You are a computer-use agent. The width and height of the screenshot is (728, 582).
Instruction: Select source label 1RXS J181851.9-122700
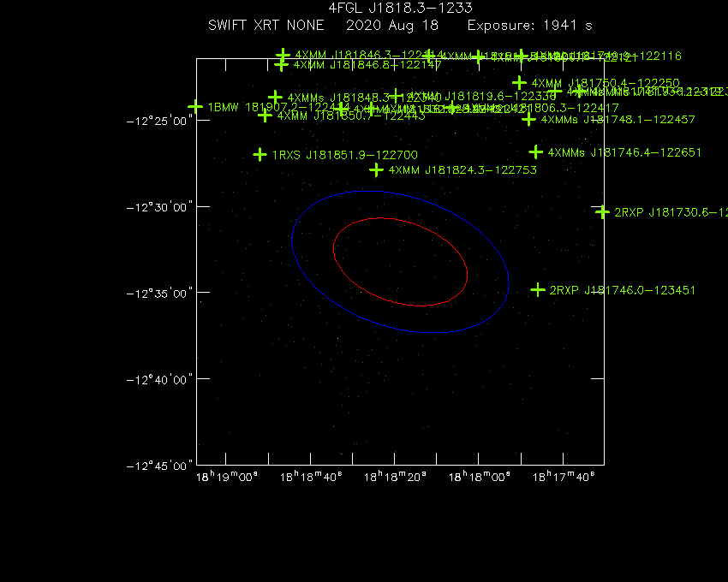345,155
